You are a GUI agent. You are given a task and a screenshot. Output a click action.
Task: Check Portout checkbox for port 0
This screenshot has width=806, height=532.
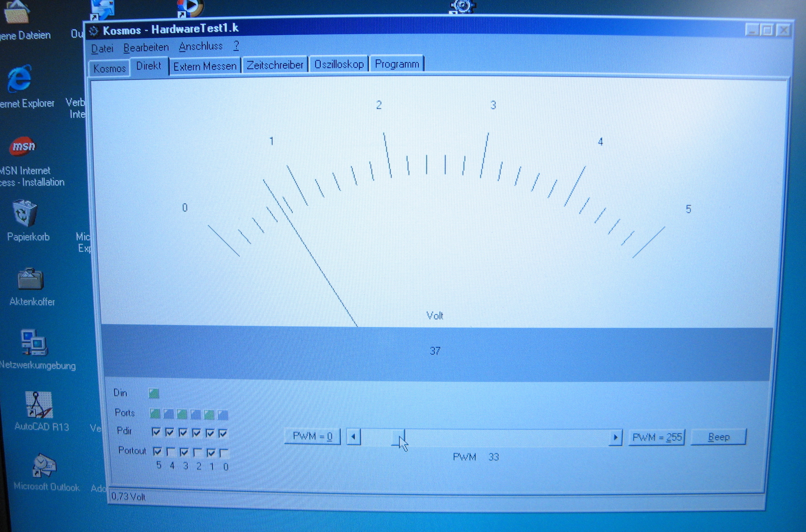click(x=224, y=453)
